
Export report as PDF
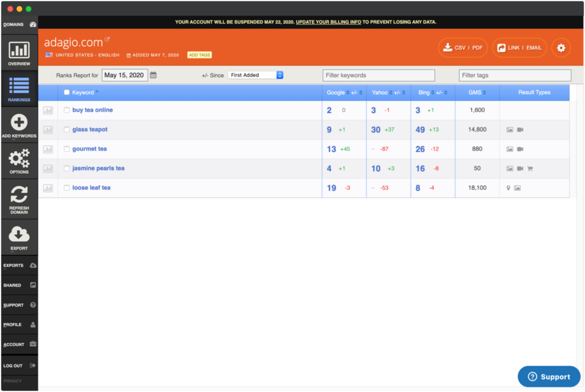click(x=477, y=48)
